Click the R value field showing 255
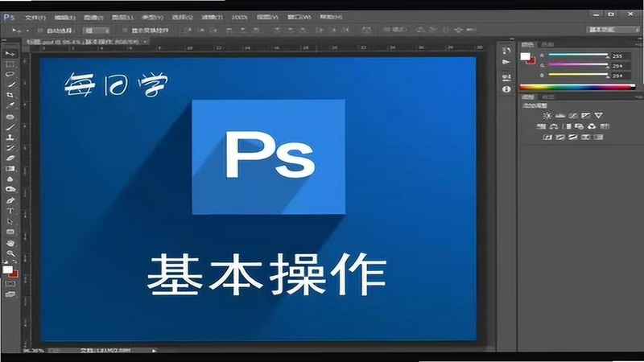 point(620,56)
